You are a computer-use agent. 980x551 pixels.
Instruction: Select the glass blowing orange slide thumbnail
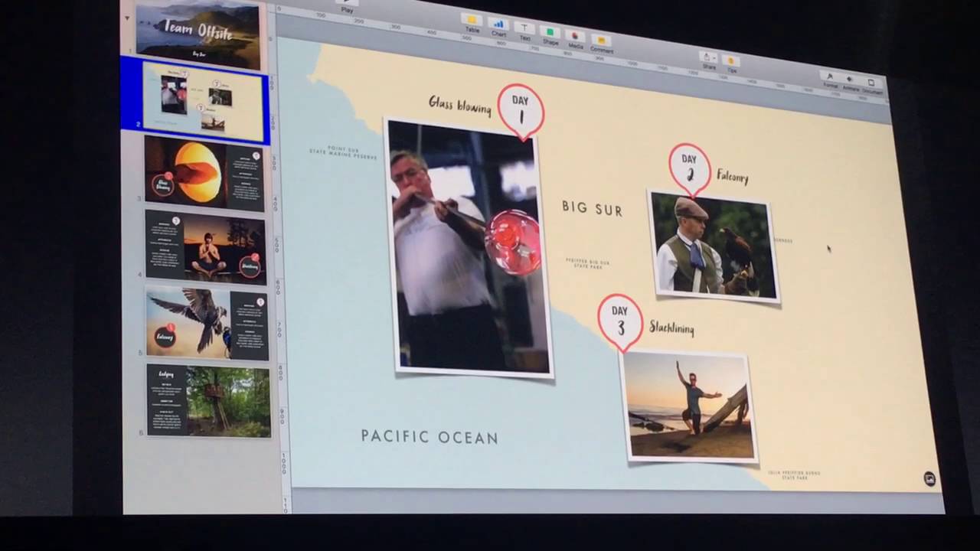[x=204, y=173]
